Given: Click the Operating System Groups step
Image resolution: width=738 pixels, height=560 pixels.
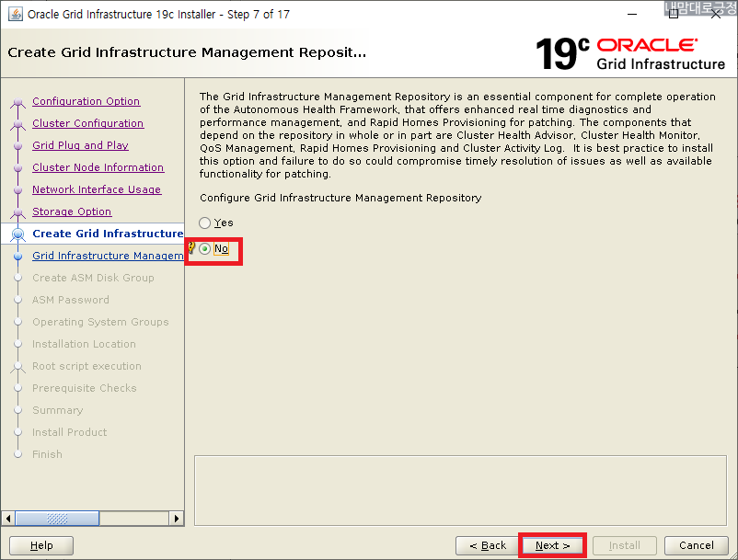Looking at the screenshot, I should tap(100, 322).
